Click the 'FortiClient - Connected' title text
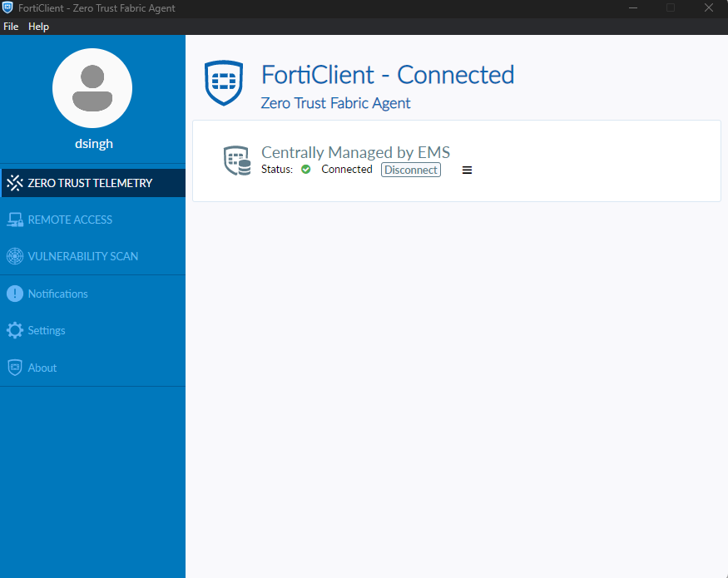 pyautogui.click(x=388, y=75)
